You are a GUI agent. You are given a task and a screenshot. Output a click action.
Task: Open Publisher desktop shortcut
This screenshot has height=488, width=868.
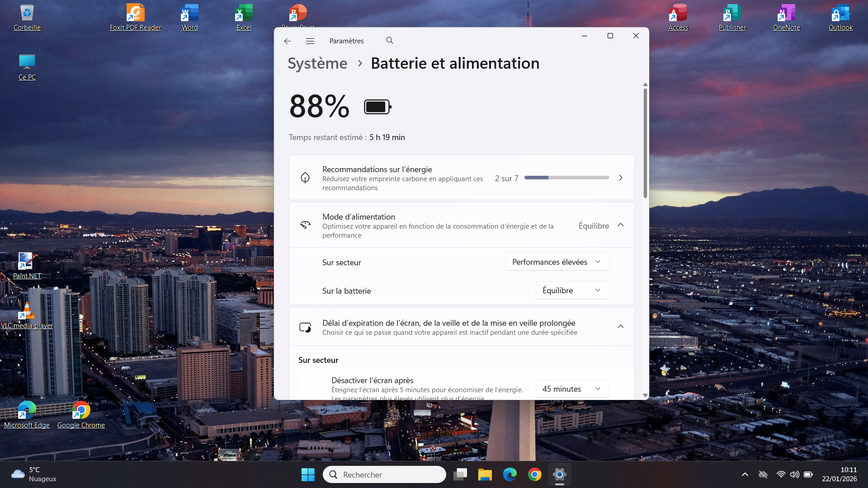(x=732, y=18)
